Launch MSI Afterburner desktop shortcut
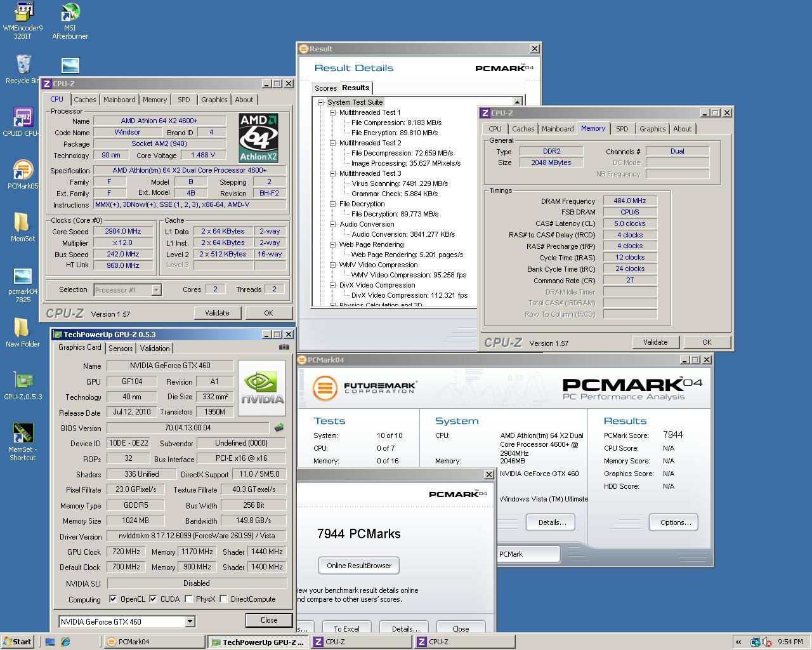Viewport: 812px width, 650px height. coord(70,21)
